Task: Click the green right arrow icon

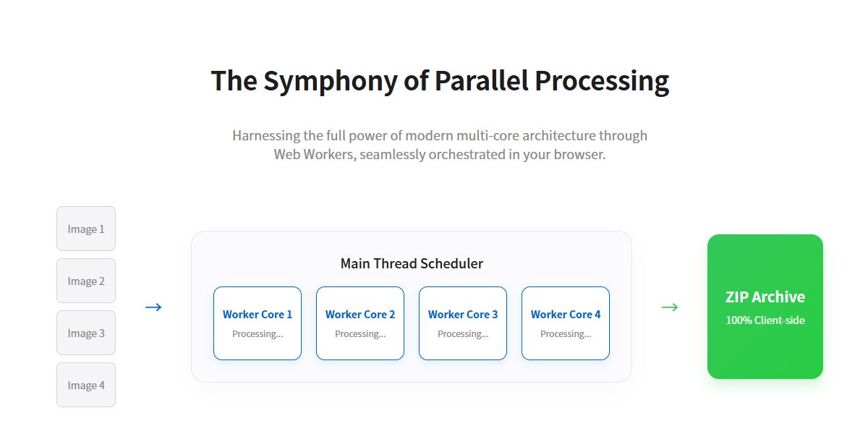Action: [670, 307]
